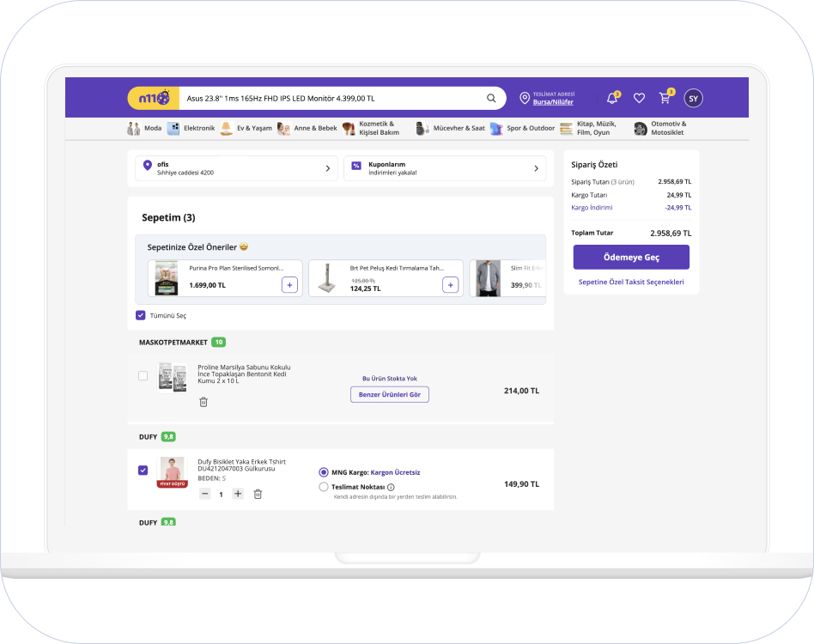Open the Ev & Yaşam menu
The height and width of the screenshot is (644, 814).
254,128
